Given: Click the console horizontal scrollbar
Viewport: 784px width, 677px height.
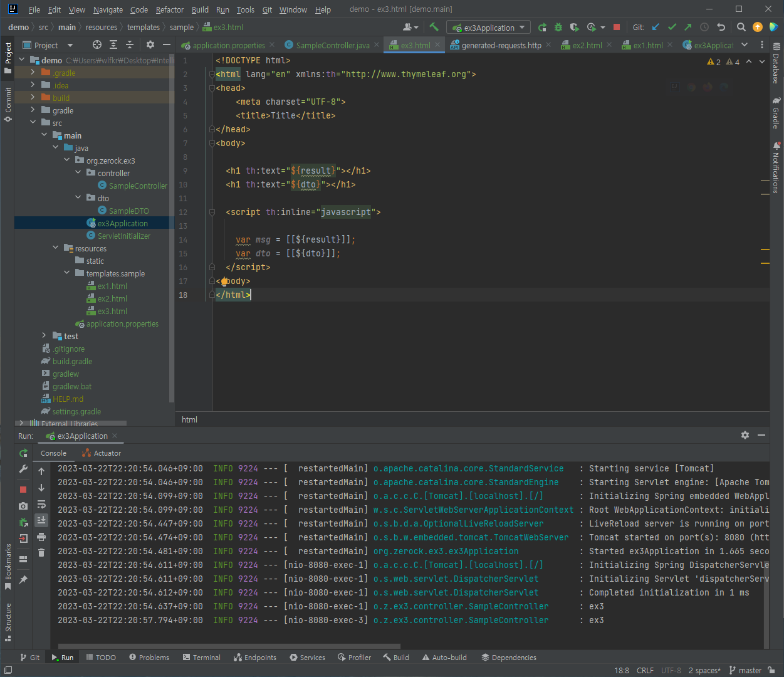Looking at the screenshot, I should pos(229,646).
